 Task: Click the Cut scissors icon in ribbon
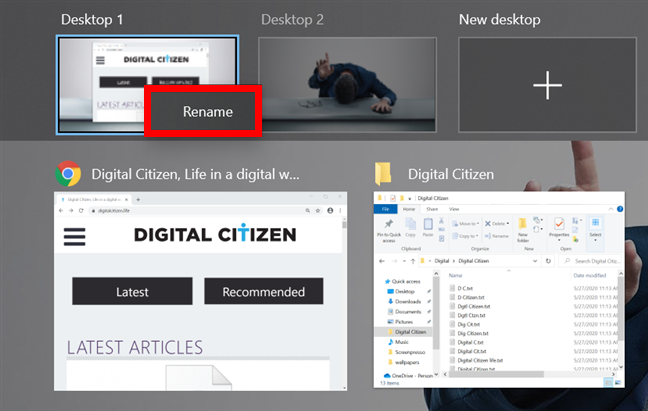click(441, 221)
